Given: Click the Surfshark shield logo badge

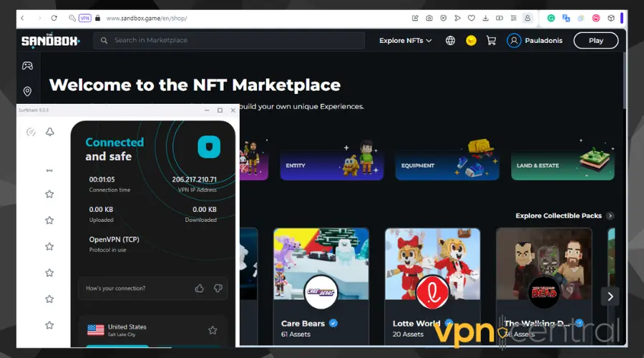Looking at the screenshot, I should 209,147.
